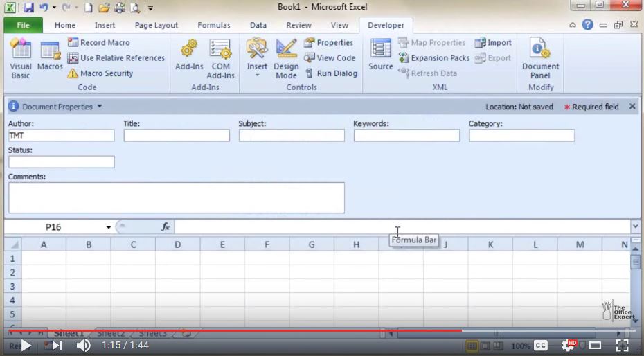Click the Author field

pyautogui.click(x=61, y=136)
